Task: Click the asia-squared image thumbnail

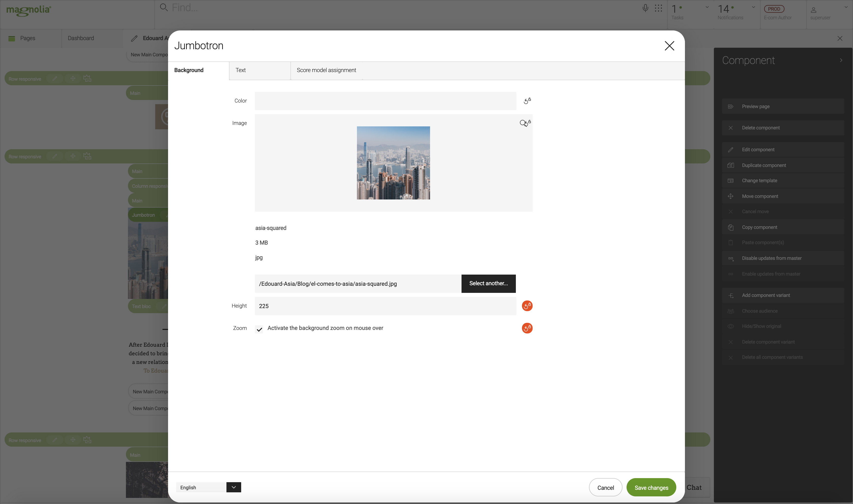Action: [393, 163]
